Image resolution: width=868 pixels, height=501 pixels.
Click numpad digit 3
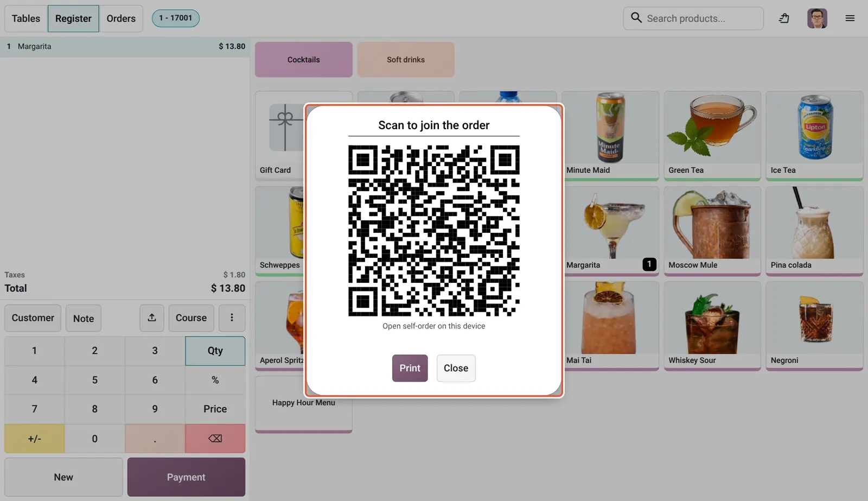point(155,351)
